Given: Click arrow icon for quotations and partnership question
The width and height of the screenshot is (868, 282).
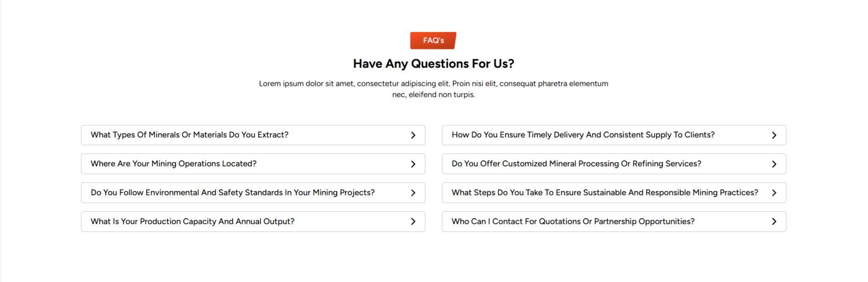Looking at the screenshot, I should (774, 221).
